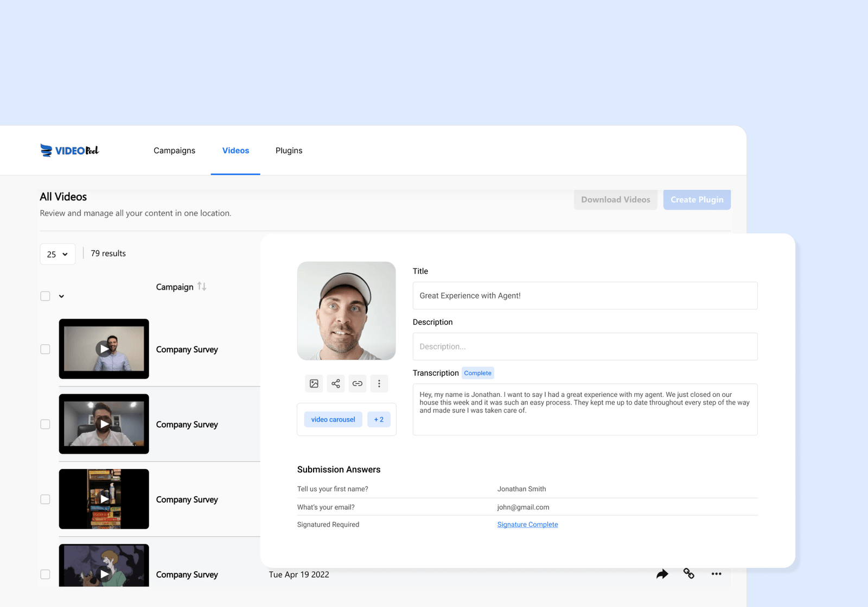
Task: Share the video using the share icon
Action: click(x=335, y=383)
